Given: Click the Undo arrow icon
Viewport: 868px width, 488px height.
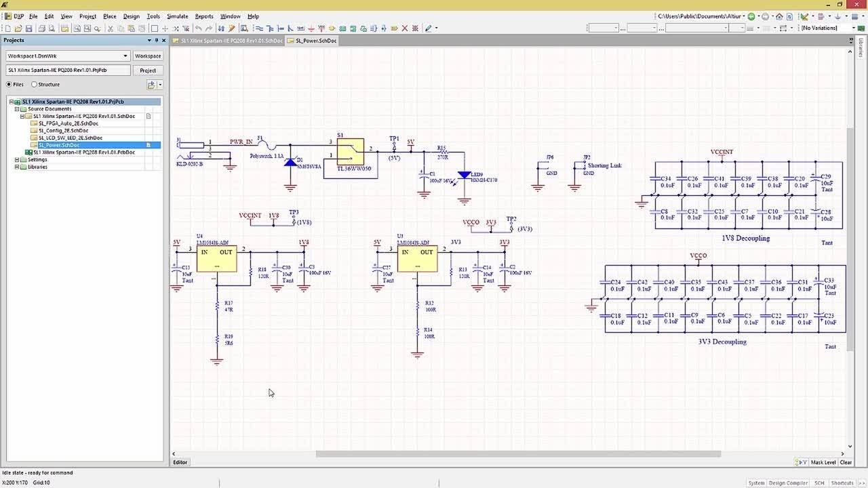Looking at the screenshot, I should [x=198, y=28].
